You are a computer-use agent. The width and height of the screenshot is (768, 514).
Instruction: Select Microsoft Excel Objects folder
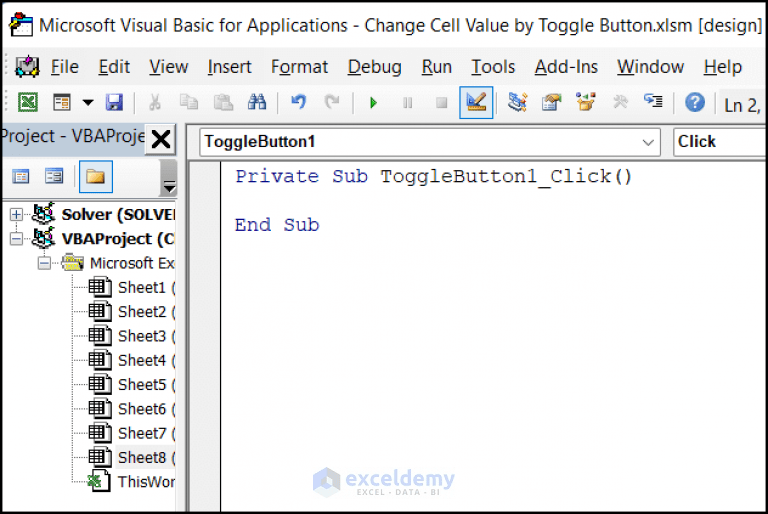click(x=132, y=263)
